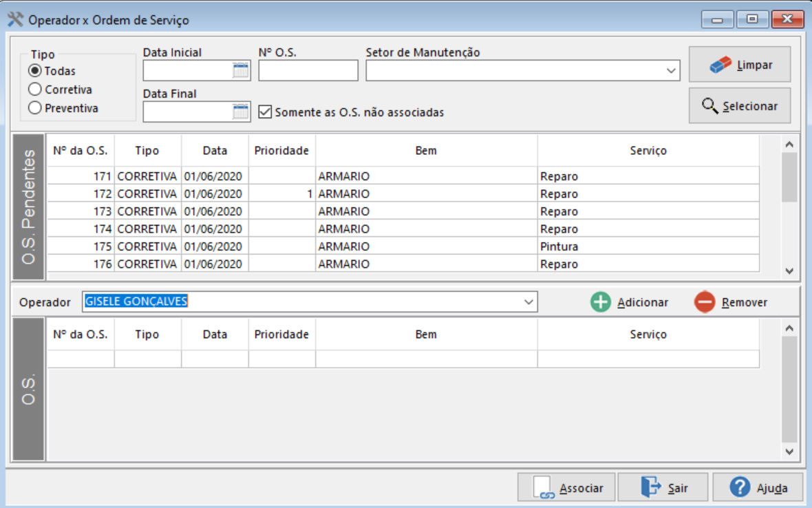This screenshot has width=812, height=508.
Task: Select O.S. number 174 cell
Action: coord(81,229)
